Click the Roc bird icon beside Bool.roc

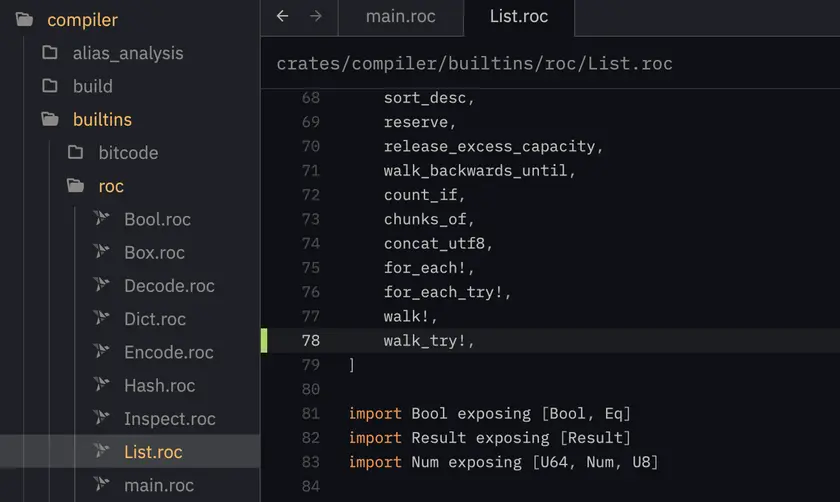point(101,219)
